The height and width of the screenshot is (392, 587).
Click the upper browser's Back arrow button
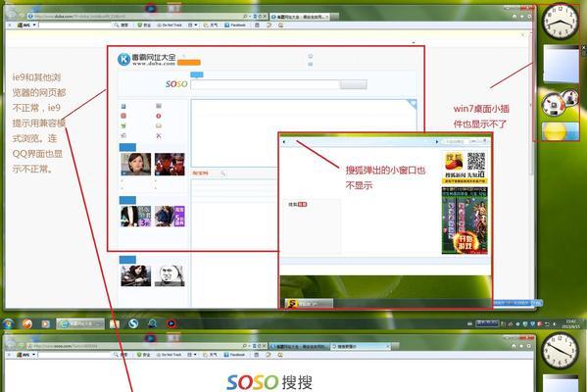point(11,14)
